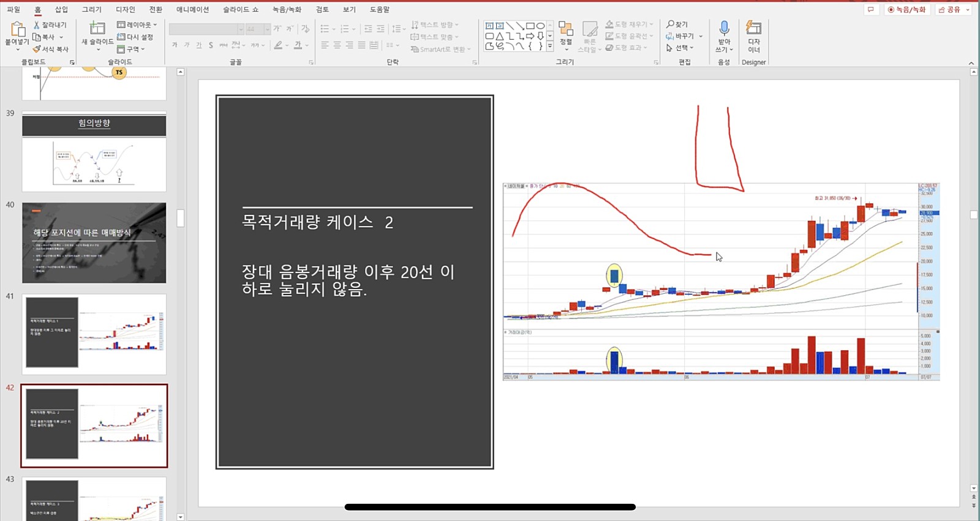Reset slide layout with 다시 설정

(135, 37)
